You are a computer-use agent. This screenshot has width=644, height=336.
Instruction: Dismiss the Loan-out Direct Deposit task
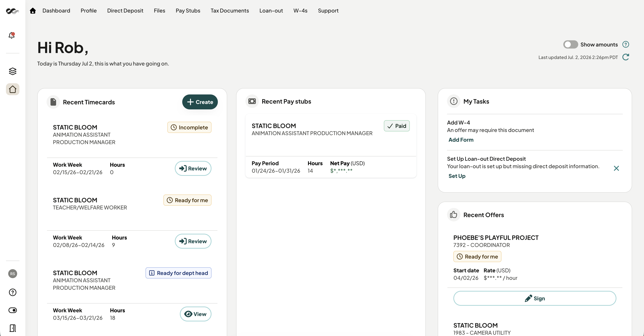pos(616,168)
